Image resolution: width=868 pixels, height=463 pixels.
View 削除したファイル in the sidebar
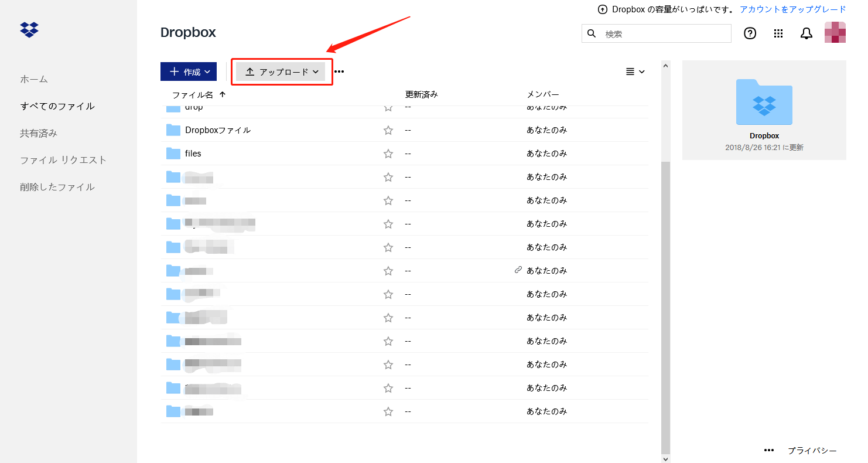(x=57, y=187)
